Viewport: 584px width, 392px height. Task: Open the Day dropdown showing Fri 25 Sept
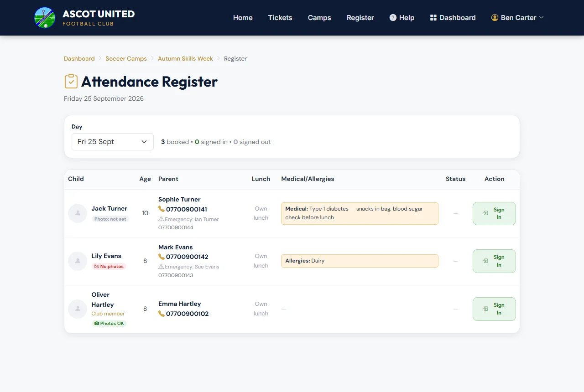(113, 142)
